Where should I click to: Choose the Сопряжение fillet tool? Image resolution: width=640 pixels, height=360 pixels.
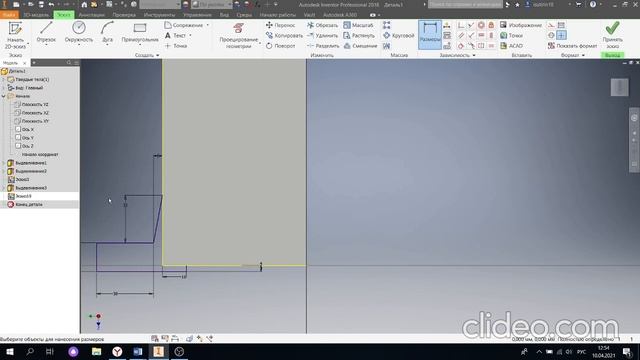tap(184, 25)
